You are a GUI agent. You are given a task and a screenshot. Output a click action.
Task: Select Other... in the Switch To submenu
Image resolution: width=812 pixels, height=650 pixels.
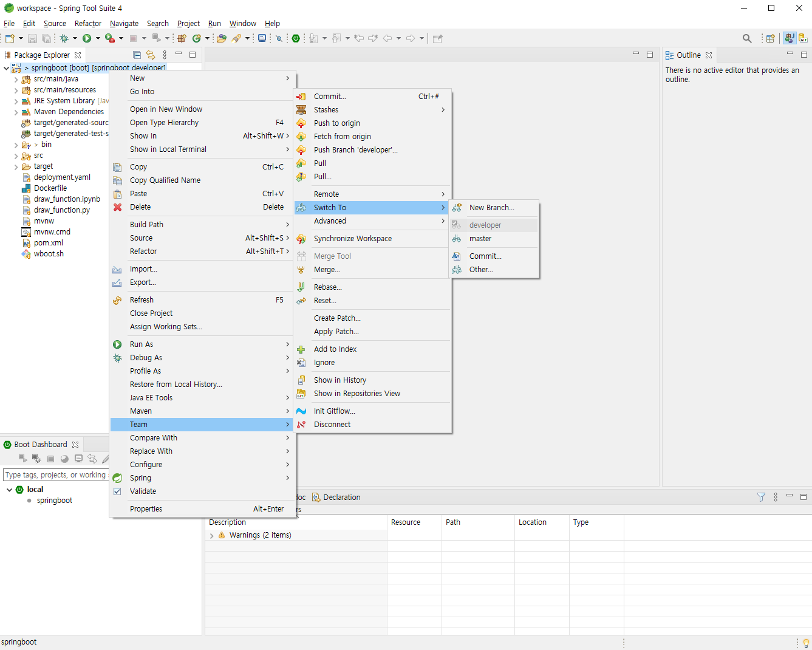click(494, 270)
